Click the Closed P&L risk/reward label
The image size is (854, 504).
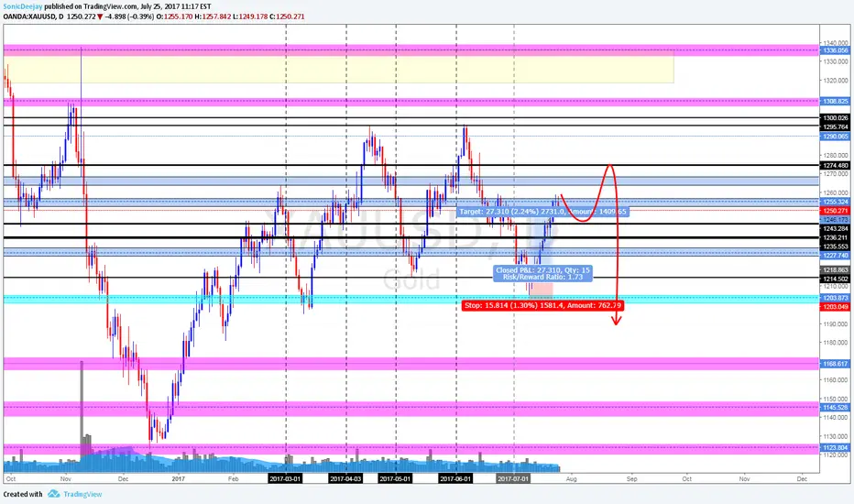point(542,273)
